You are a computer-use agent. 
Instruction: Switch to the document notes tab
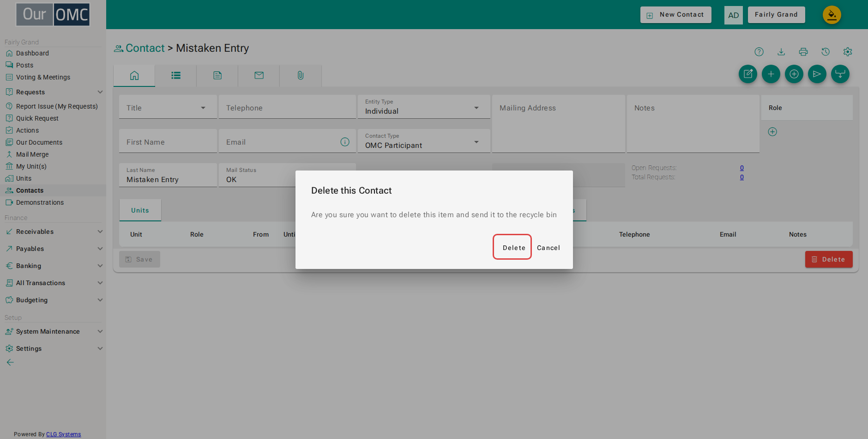217,75
